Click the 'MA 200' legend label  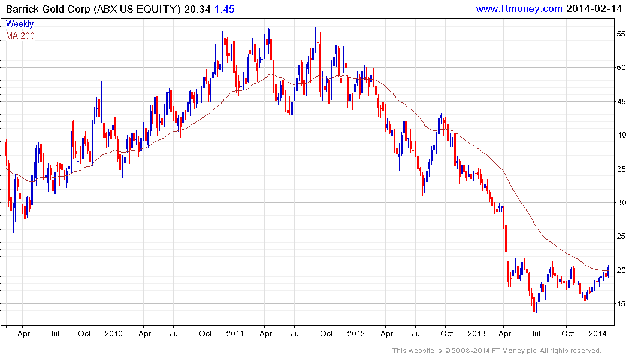[x=20, y=36]
